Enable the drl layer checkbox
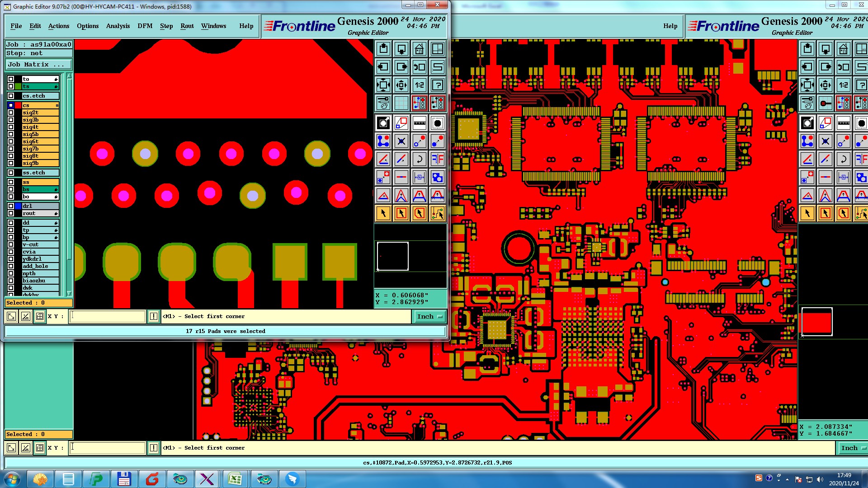The width and height of the screenshot is (868, 488). click(11, 206)
